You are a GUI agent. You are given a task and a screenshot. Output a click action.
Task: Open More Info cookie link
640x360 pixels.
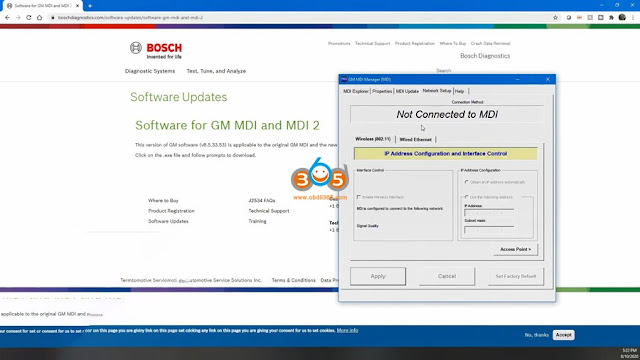click(347, 330)
